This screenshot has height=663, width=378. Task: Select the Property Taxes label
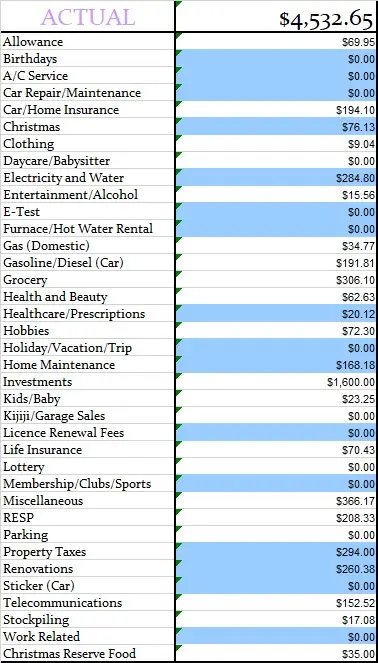pos(88,551)
